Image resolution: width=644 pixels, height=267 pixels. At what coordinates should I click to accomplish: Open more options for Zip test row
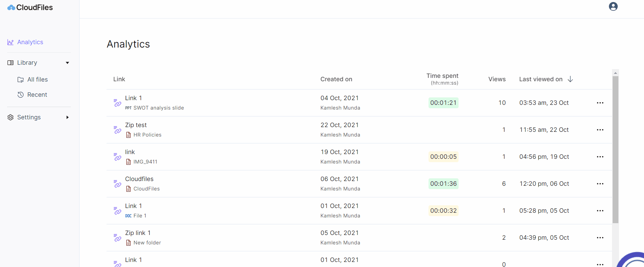coord(600,130)
